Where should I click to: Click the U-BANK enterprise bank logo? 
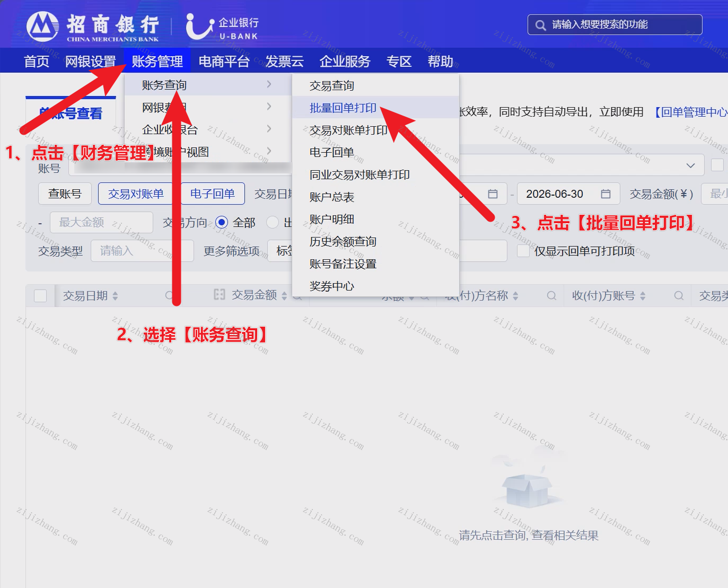click(223, 27)
